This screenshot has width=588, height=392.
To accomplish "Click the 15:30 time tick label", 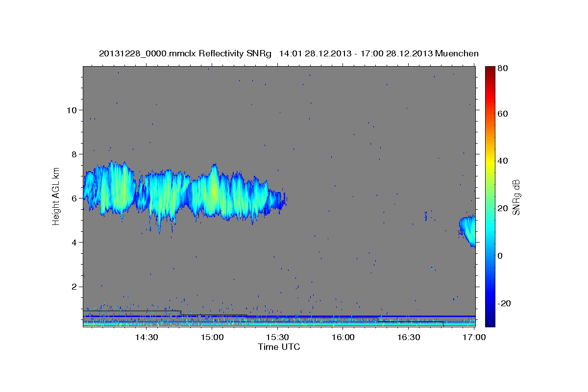I will point(277,338).
